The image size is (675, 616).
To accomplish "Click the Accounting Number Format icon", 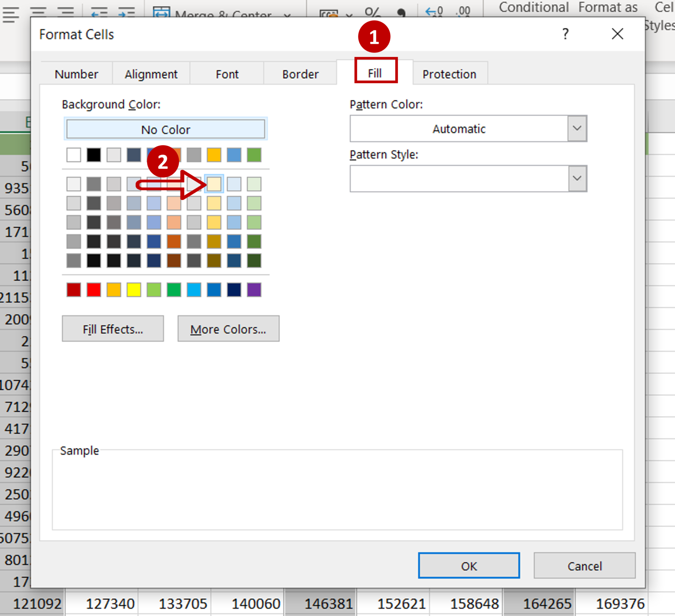I will (x=329, y=14).
